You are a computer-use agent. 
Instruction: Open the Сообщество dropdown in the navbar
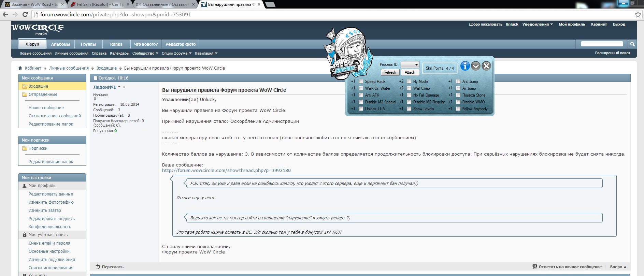145,53
